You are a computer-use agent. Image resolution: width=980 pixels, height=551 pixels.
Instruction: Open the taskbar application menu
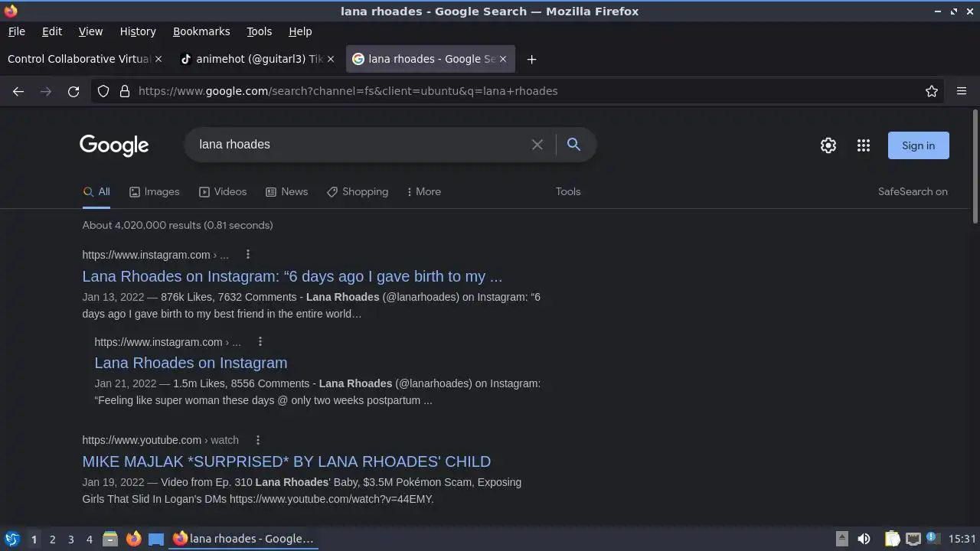11,539
